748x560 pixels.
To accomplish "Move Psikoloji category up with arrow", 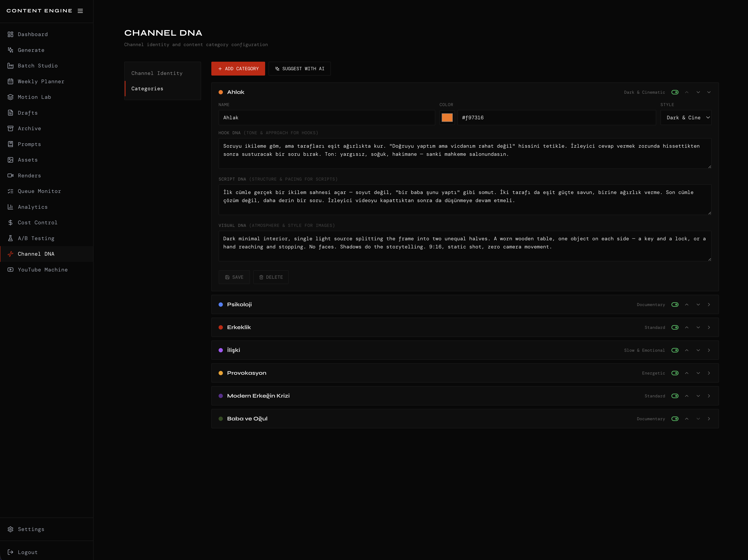I will [687, 305].
